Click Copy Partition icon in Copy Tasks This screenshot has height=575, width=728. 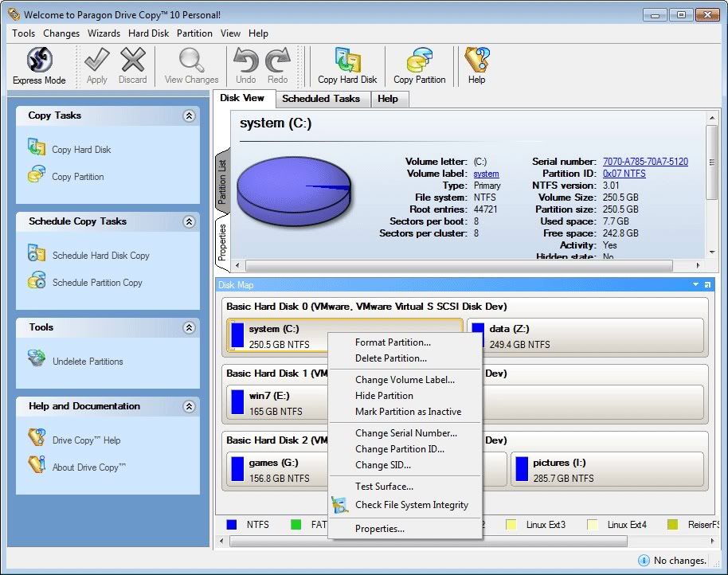click(x=36, y=174)
